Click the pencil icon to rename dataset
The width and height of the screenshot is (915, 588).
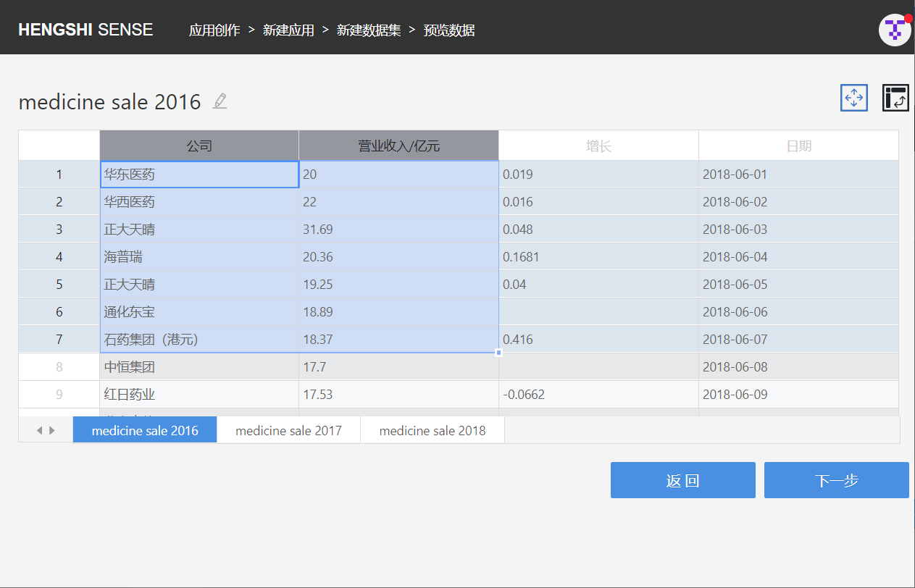[x=220, y=101]
